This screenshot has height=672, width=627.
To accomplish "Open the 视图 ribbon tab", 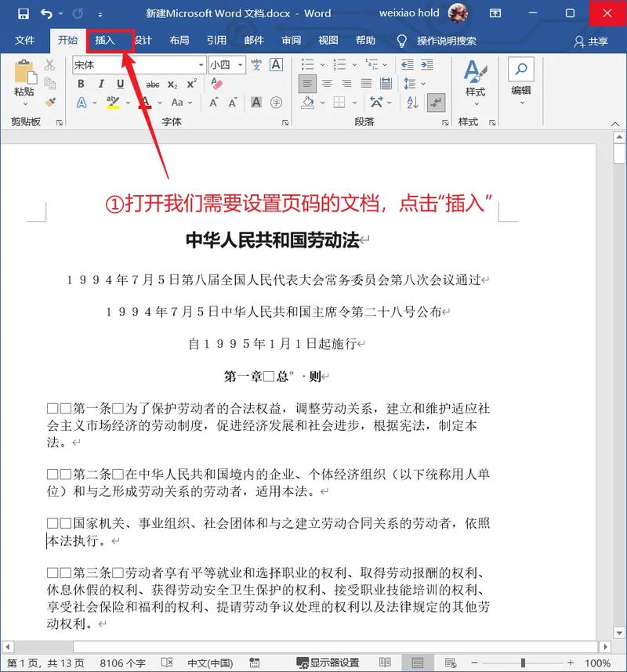I will click(x=328, y=41).
